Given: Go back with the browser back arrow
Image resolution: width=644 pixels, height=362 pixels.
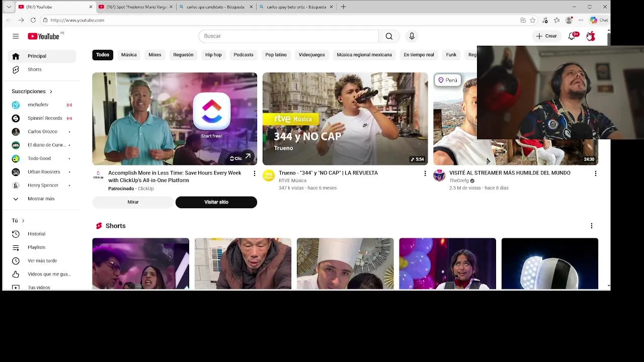Looking at the screenshot, I should 9,20.
